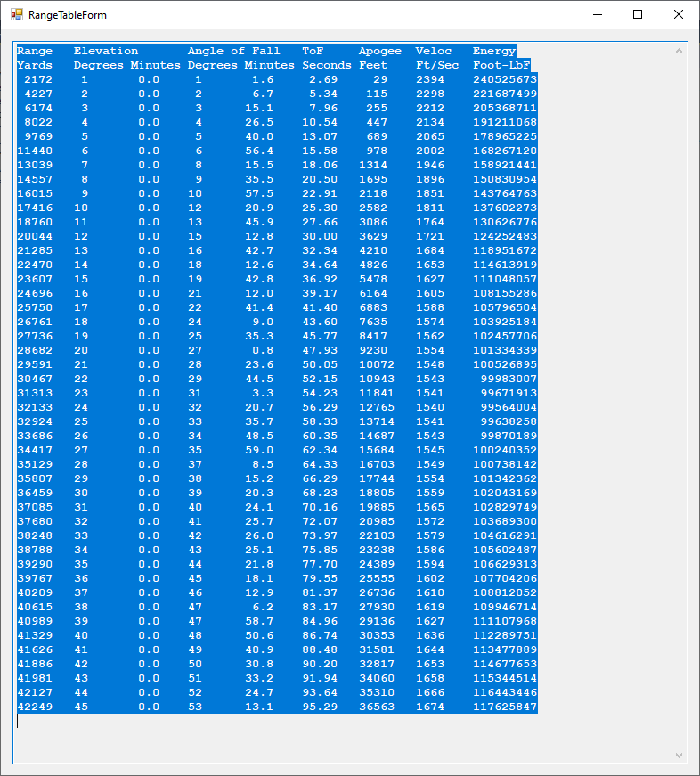Click the scrollbar up arrow

[x=680, y=51]
